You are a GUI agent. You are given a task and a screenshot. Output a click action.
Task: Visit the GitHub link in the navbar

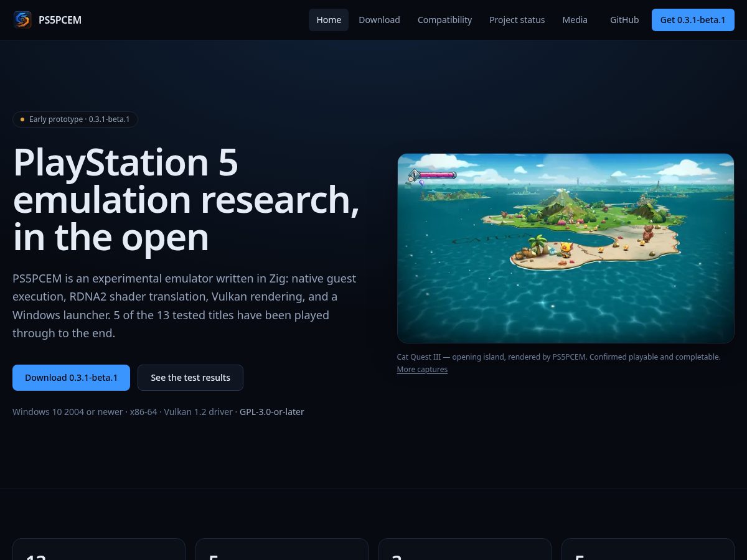[x=624, y=20]
